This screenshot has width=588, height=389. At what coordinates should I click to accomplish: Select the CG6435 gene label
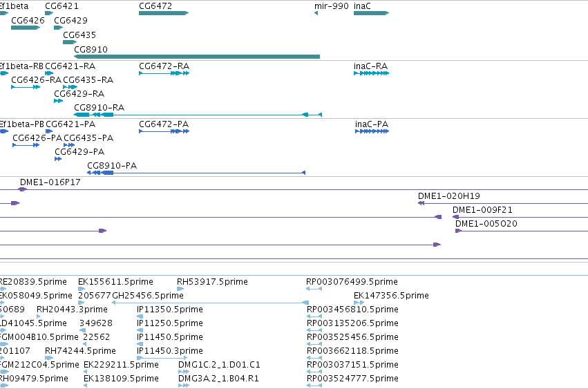pyautogui.click(x=79, y=35)
